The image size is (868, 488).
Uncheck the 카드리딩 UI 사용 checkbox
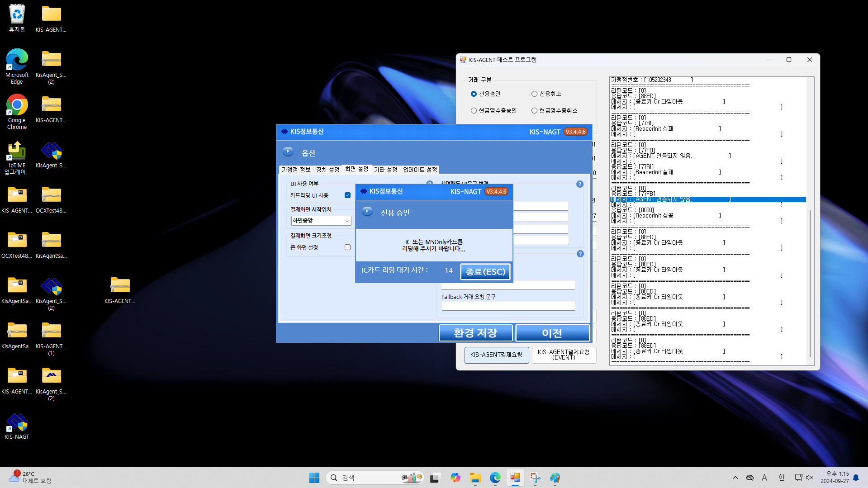pyautogui.click(x=347, y=195)
